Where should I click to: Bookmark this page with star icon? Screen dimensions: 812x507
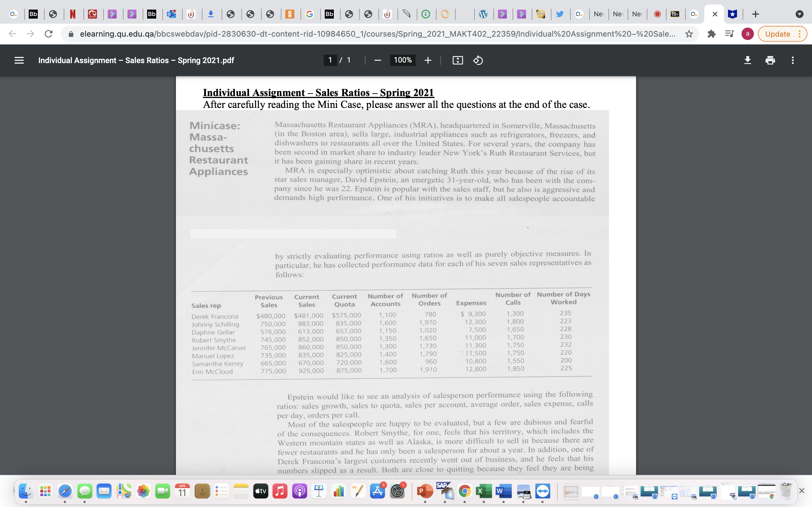689,34
